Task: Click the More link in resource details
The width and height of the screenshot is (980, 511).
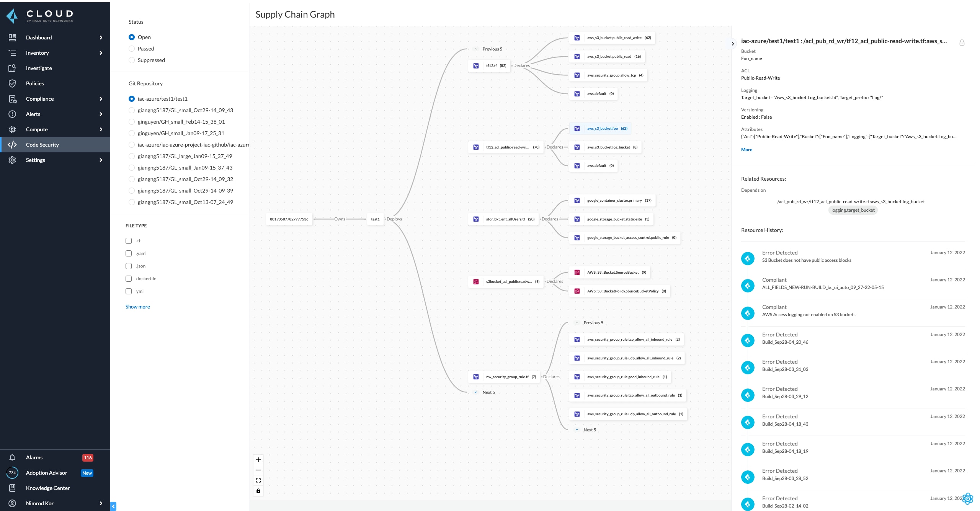Action: pyautogui.click(x=746, y=149)
